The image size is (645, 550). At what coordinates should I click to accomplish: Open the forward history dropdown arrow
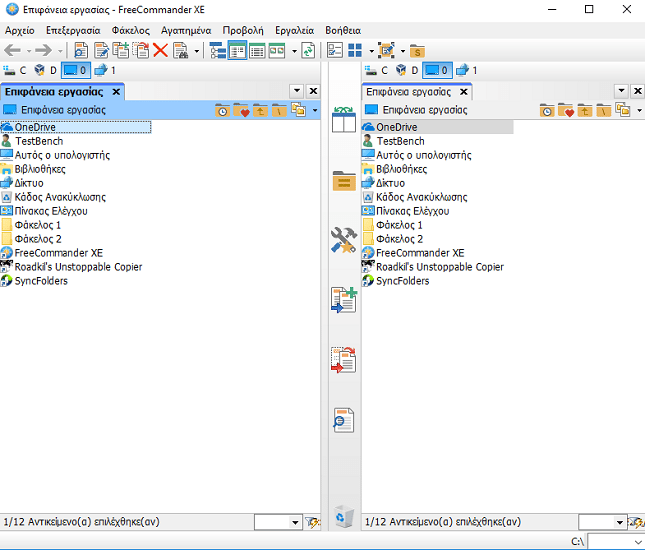point(60,51)
